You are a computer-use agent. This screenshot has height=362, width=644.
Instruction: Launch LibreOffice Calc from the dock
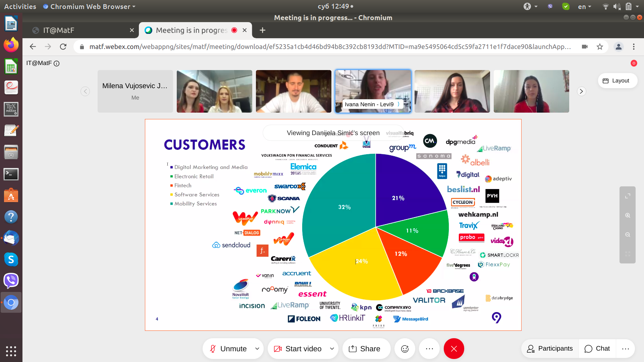point(11,66)
